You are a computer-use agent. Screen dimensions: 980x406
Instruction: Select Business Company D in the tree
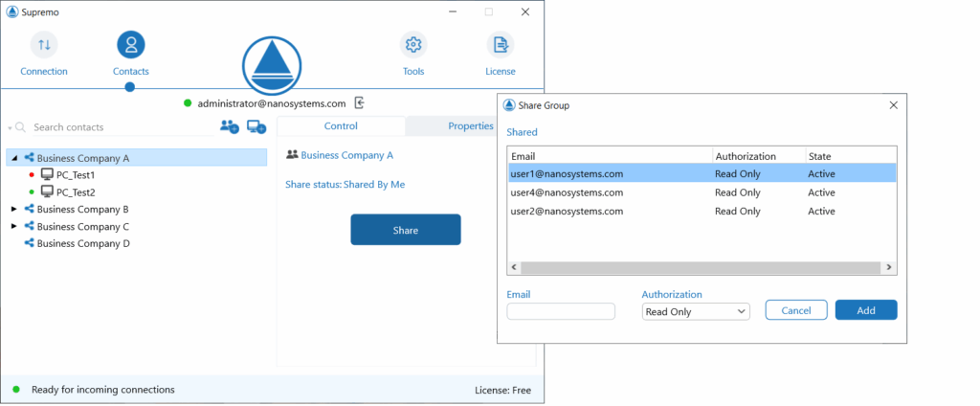pyautogui.click(x=83, y=243)
